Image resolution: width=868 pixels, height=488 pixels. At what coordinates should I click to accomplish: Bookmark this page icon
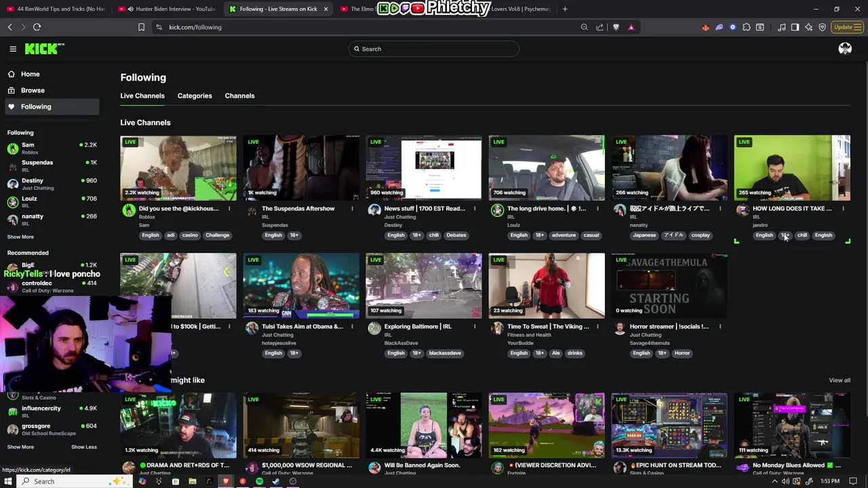pyautogui.click(x=141, y=27)
